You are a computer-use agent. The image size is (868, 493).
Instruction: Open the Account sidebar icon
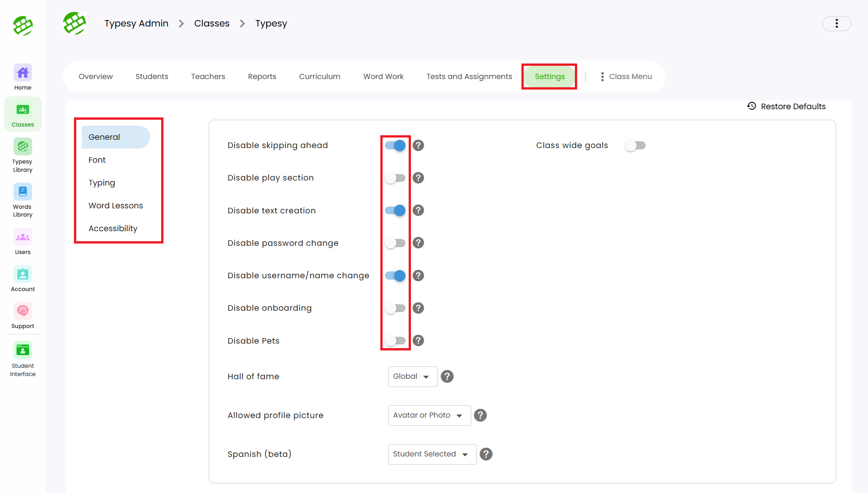click(22, 275)
